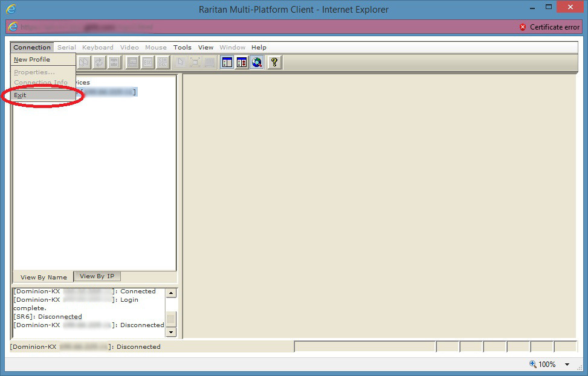Open the Connection menu
The width and height of the screenshot is (588, 376).
click(32, 47)
